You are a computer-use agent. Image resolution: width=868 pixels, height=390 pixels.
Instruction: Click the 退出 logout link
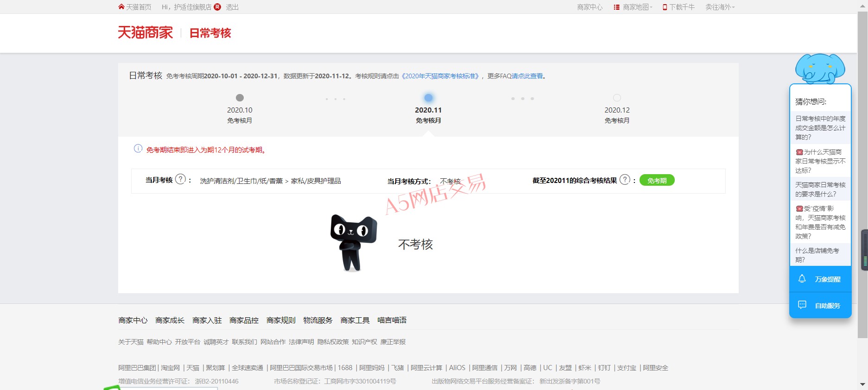[x=232, y=7]
